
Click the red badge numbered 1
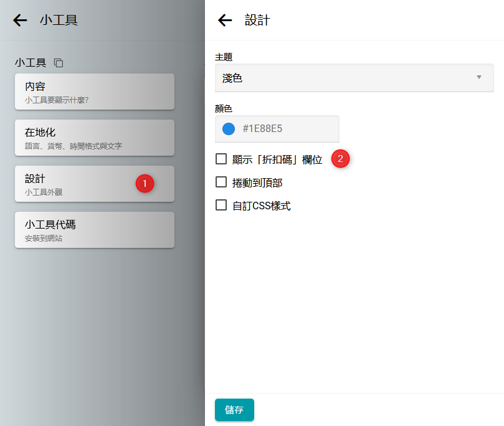click(145, 184)
